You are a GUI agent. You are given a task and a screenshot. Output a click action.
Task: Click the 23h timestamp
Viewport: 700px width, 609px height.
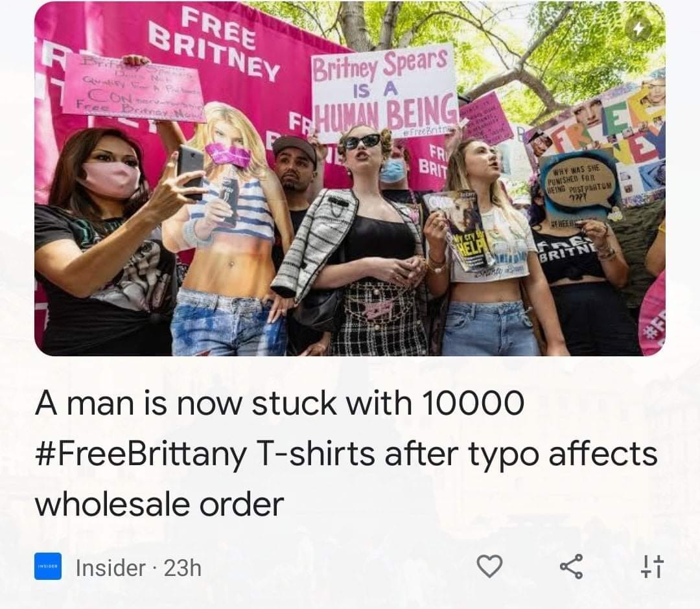[x=183, y=568]
